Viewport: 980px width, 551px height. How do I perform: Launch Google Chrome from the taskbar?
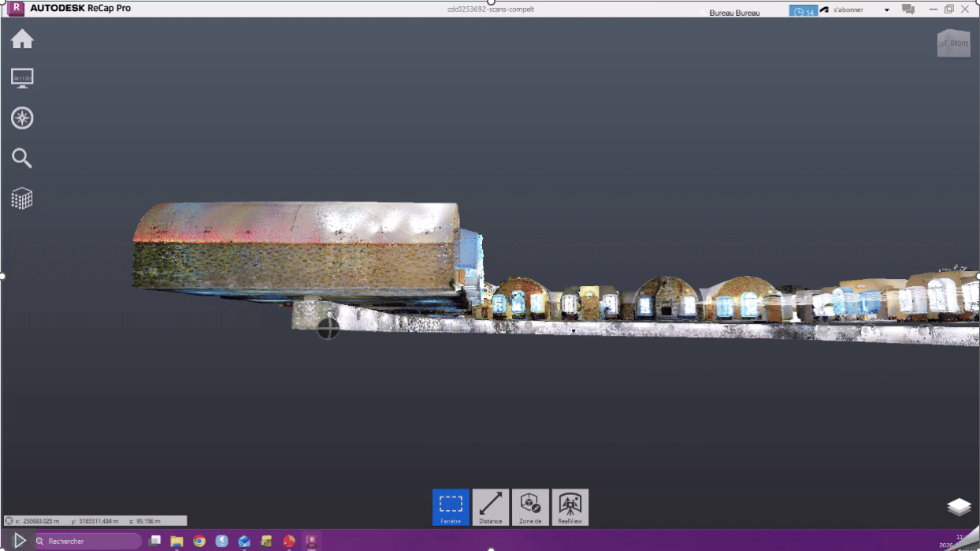click(199, 541)
